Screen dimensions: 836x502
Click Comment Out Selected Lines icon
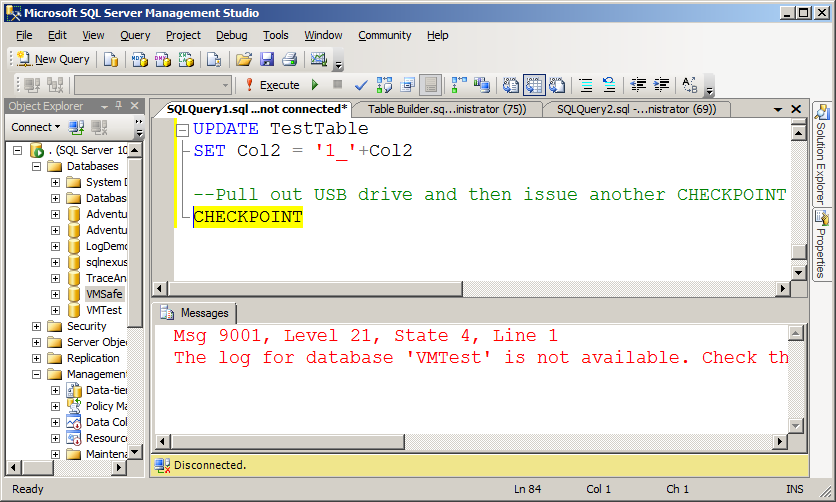586,85
